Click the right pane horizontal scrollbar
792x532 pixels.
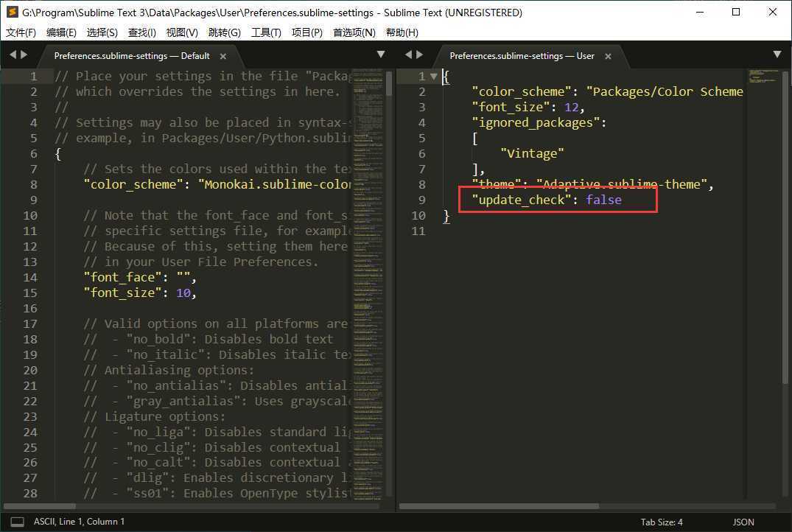tap(499, 506)
